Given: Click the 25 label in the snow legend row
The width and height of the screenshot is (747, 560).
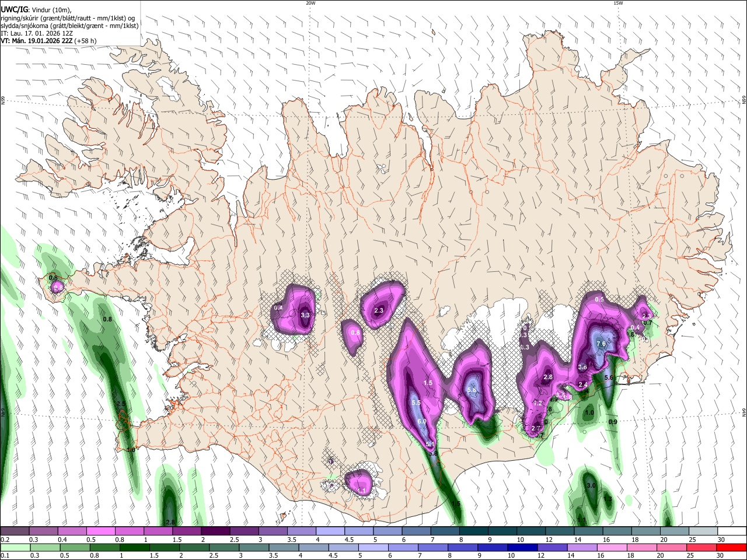Looking at the screenshot, I should 692,540.
